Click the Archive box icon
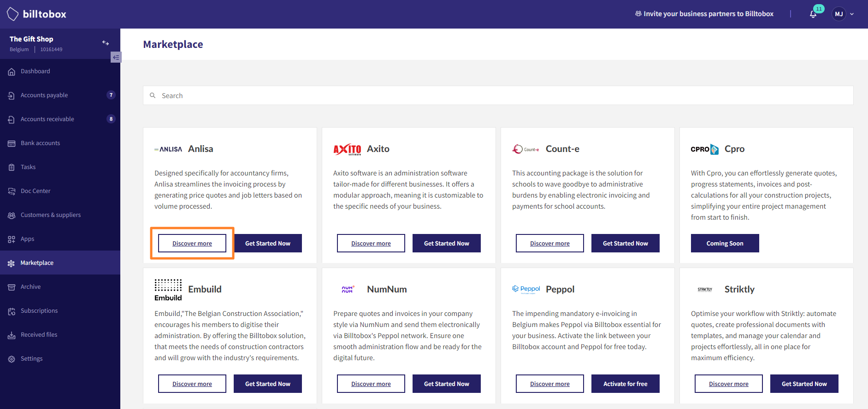 pyautogui.click(x=12, y=287)
